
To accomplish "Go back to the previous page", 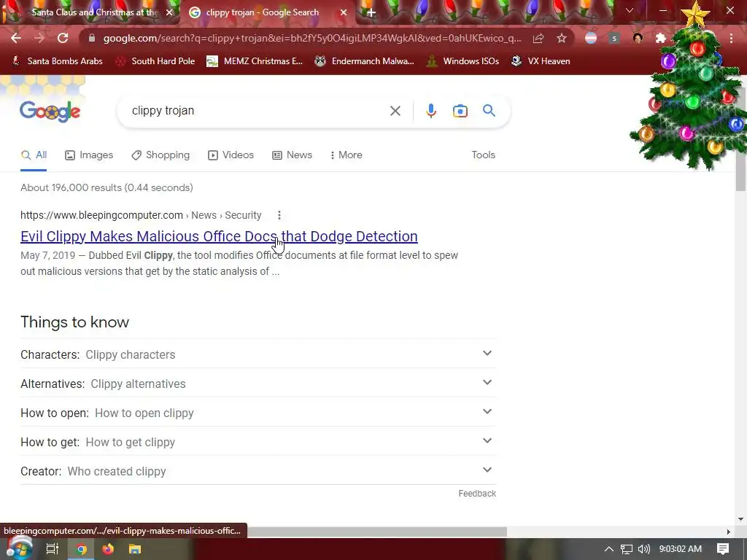I will point(16,38).
